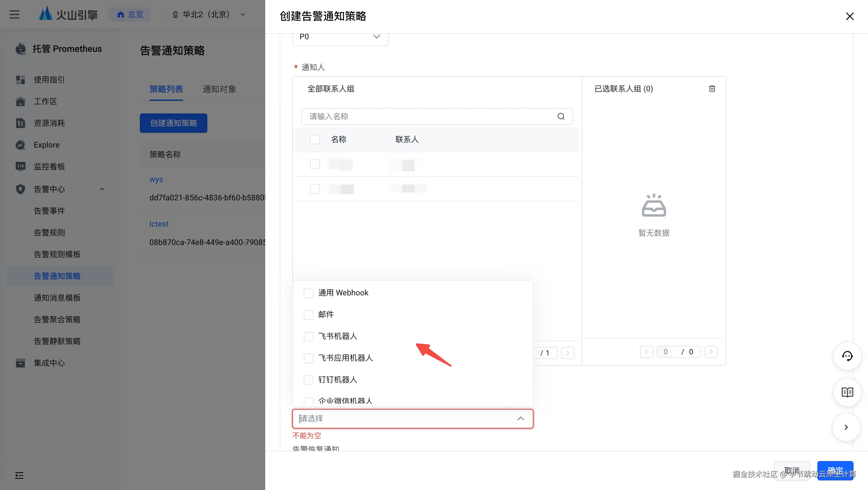Click the collapse sidebar icon at bottom left
868x490 pixels.
[19, 476]
